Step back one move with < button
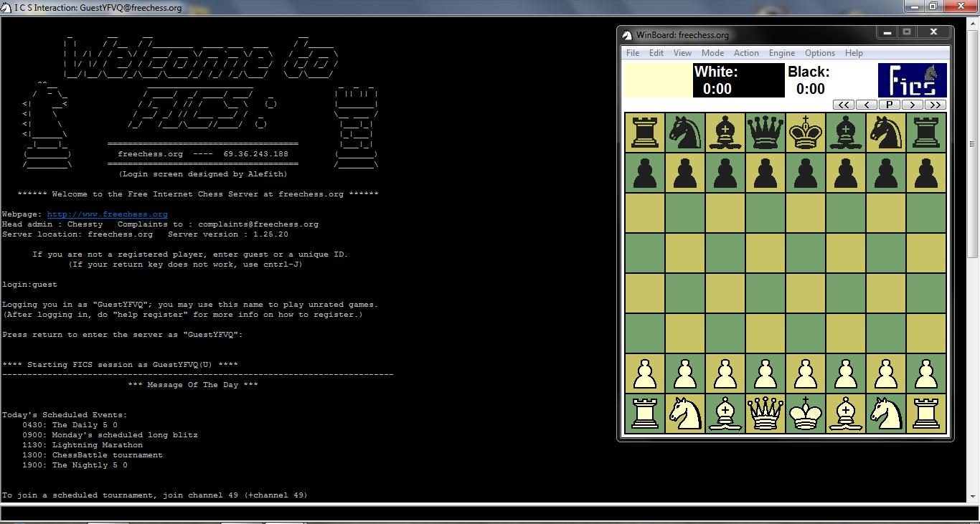Screen dimensions: 980x524 coord(867,105)
